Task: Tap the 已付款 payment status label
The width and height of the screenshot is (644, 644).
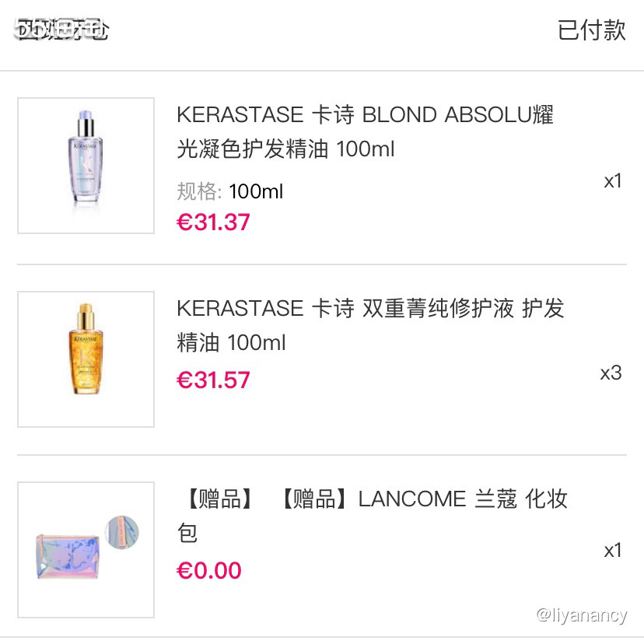Action: tap(591, 31)
